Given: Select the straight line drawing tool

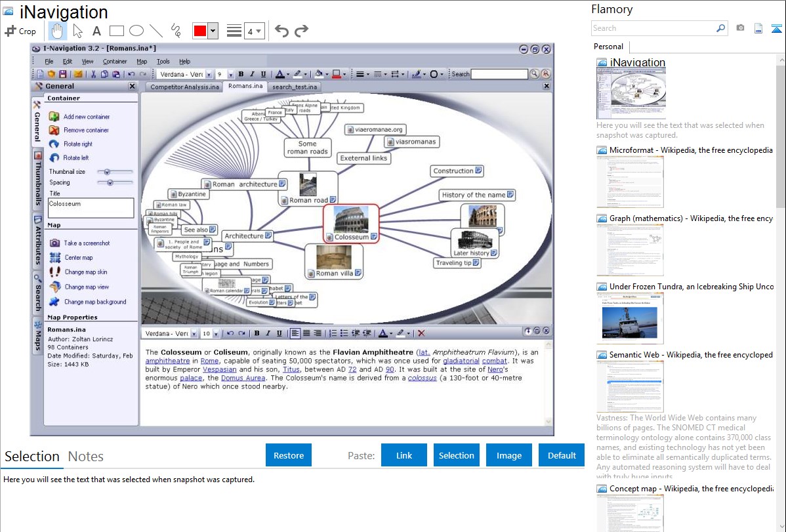Looking at the screenshot, I should pos(156,31).
